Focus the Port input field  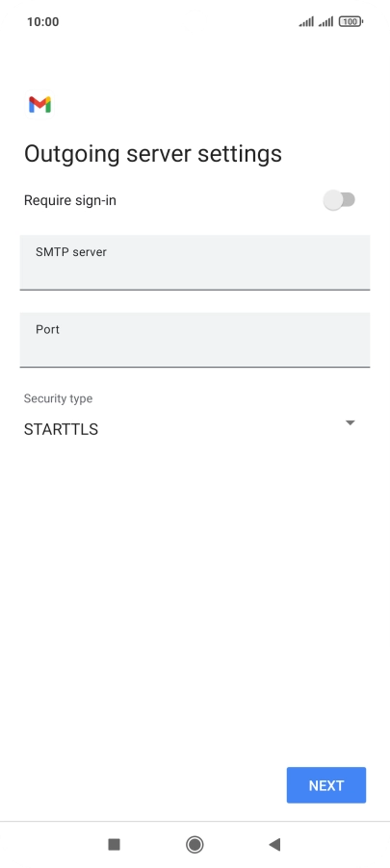tap(195, 340)
